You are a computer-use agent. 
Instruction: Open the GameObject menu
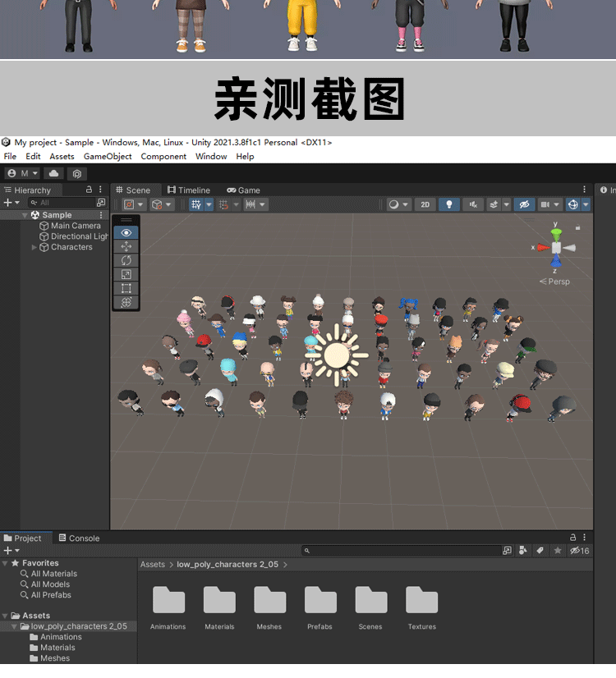click(108, 156)
